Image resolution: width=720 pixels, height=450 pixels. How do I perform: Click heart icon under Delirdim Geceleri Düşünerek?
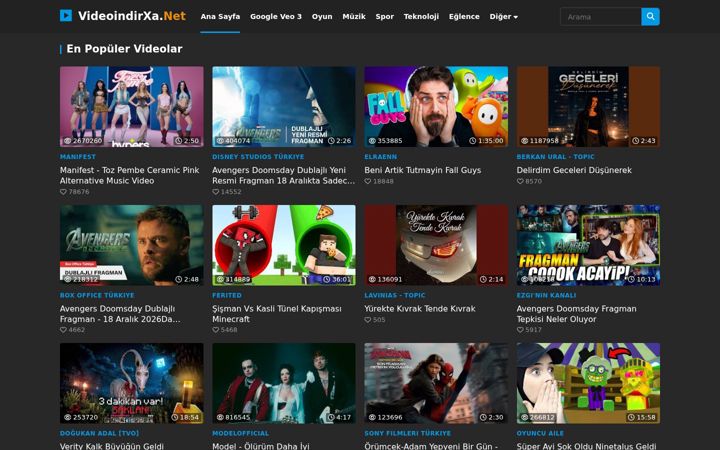520,181
